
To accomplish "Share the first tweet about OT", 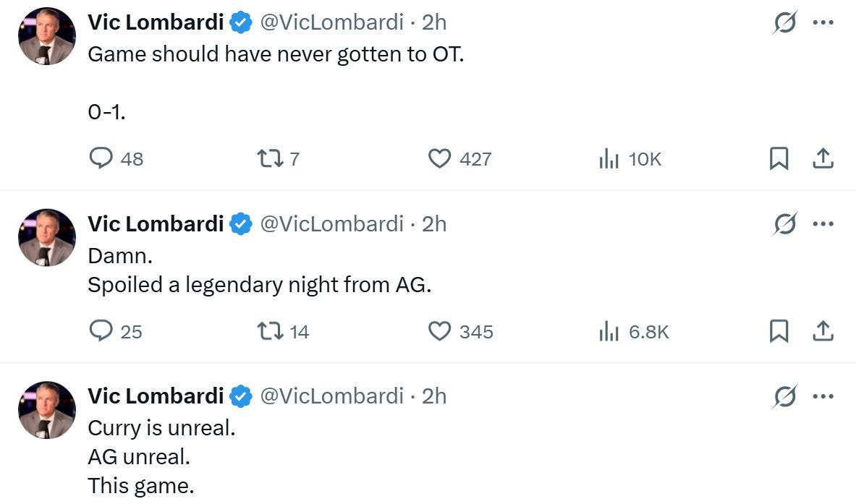I will 823,158.
